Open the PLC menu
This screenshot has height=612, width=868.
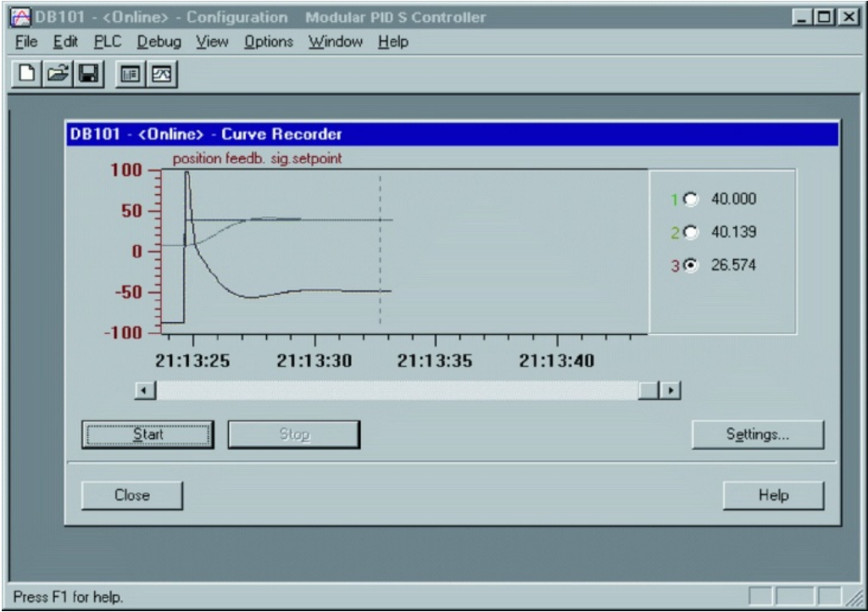(x=108, y=42)
